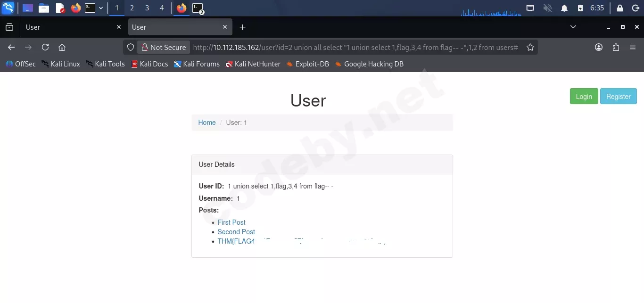Open the Extensions puzzle icon
The height and width of the screenshot is (303, 644).
pyautogui.click(x=616, y=47)
